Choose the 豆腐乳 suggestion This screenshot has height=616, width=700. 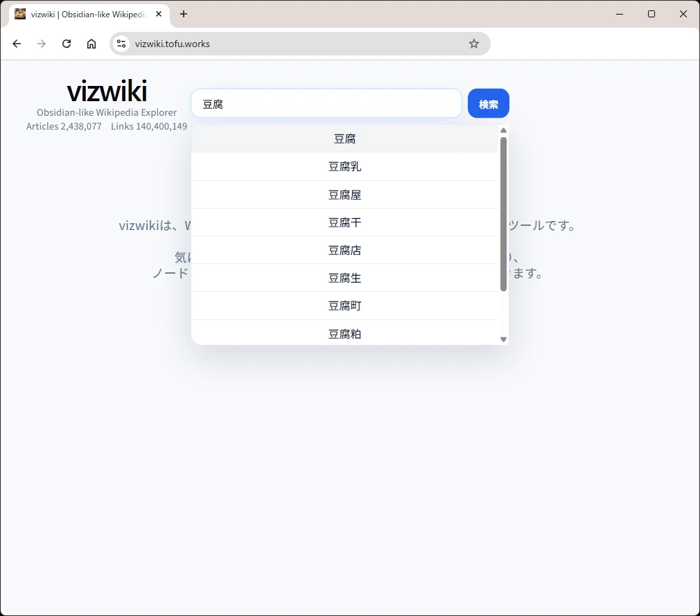[x=344, y=166]
